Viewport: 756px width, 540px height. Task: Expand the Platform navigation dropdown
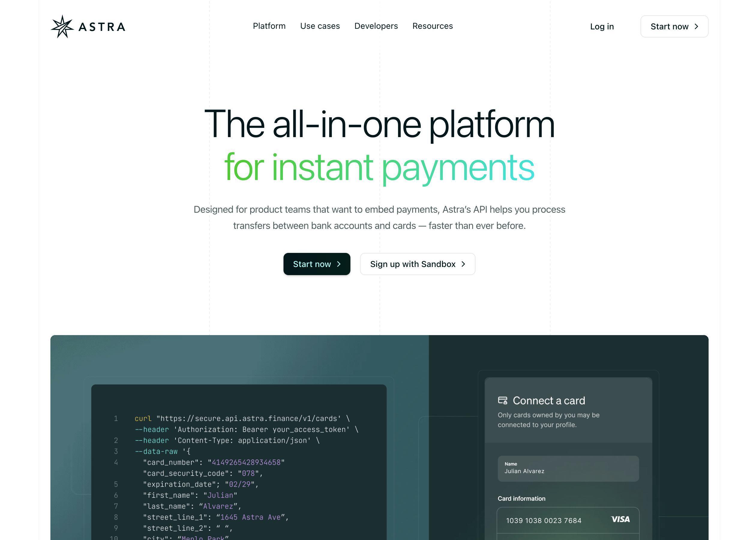[x=268, y=26]
